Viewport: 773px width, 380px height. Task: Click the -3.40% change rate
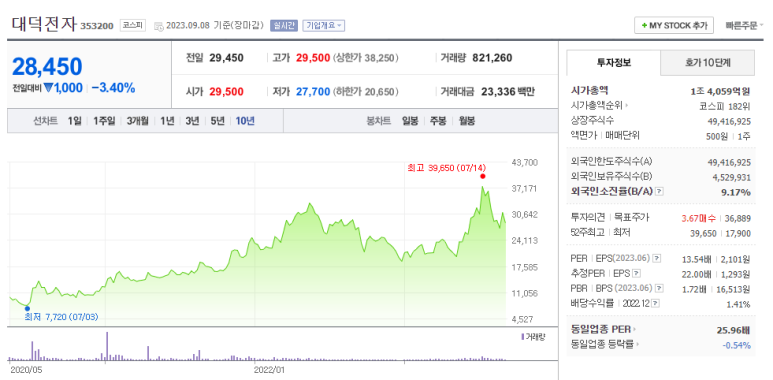113,88
